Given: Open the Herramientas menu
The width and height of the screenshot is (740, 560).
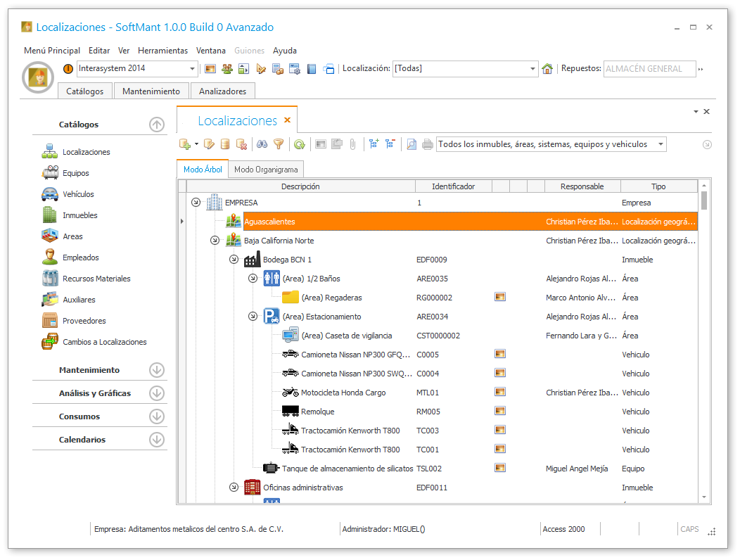Looking at the screenshot, I should (x=162, y=51).
